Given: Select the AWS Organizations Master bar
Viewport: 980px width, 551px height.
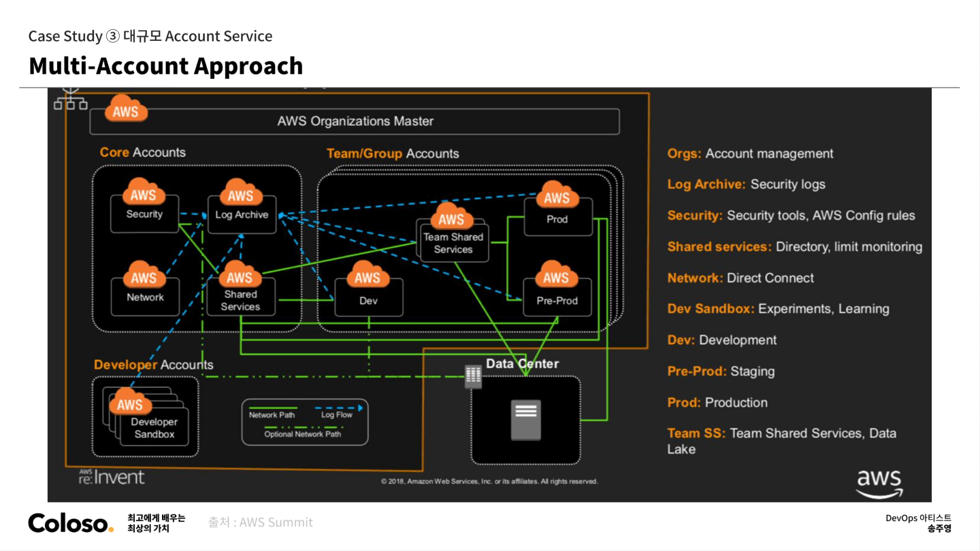Looking at the screenshot, I should point(355,122).
